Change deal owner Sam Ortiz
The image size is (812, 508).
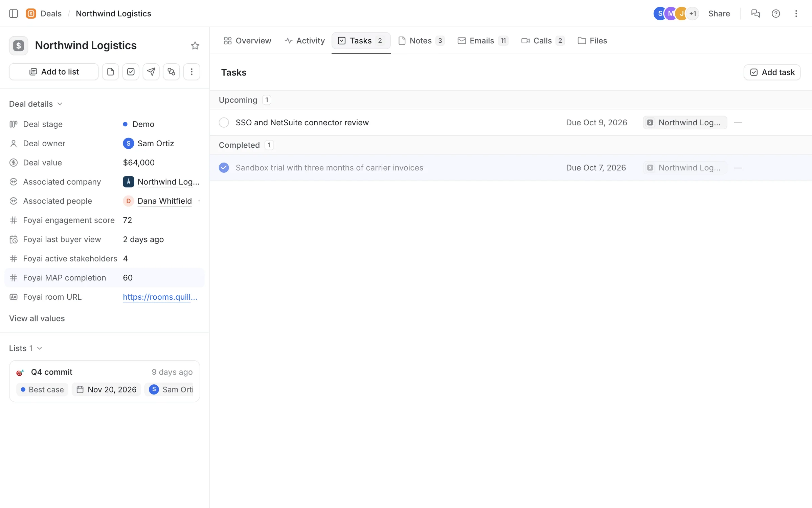pyautogui.click(x=148, y=144)
